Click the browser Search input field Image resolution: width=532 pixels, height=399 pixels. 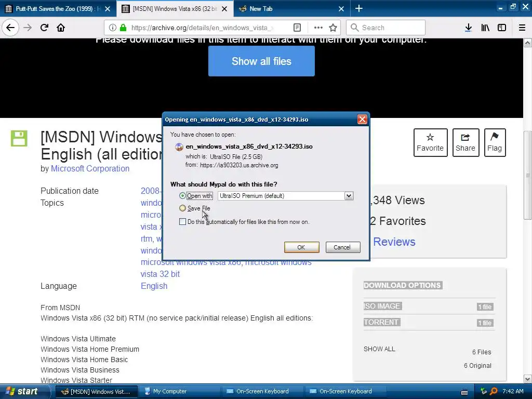[386, 28]
